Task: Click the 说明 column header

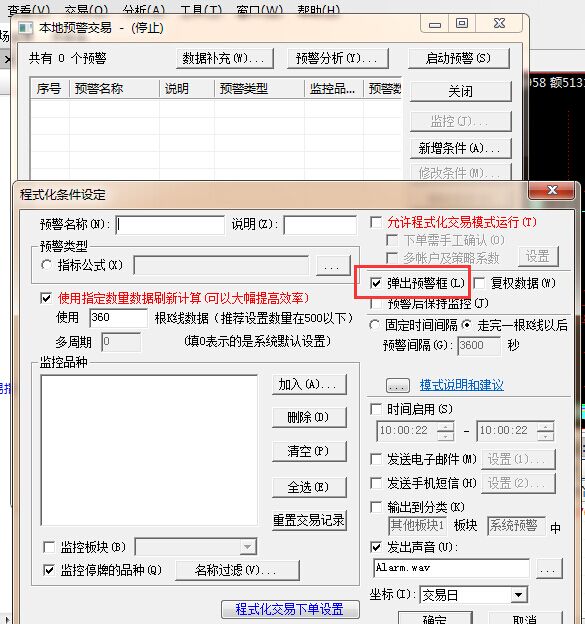Action: (x=187, y=88)
